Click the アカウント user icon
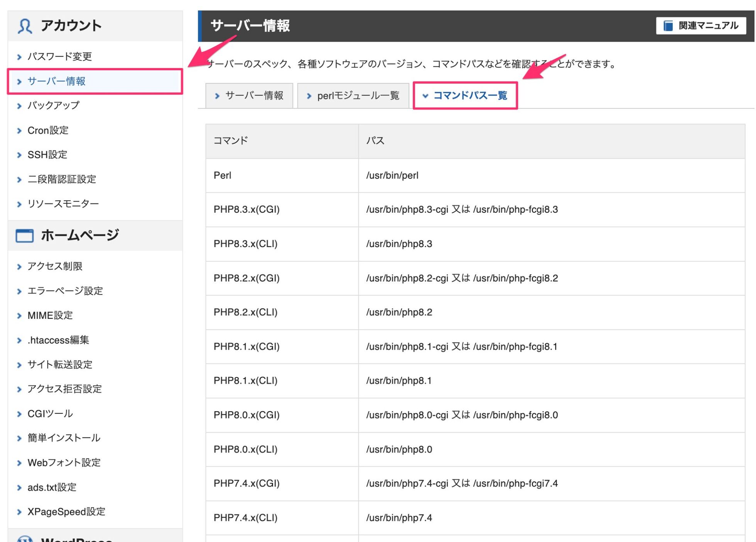This screenshot has width=756, height=542. pos(25,26)
